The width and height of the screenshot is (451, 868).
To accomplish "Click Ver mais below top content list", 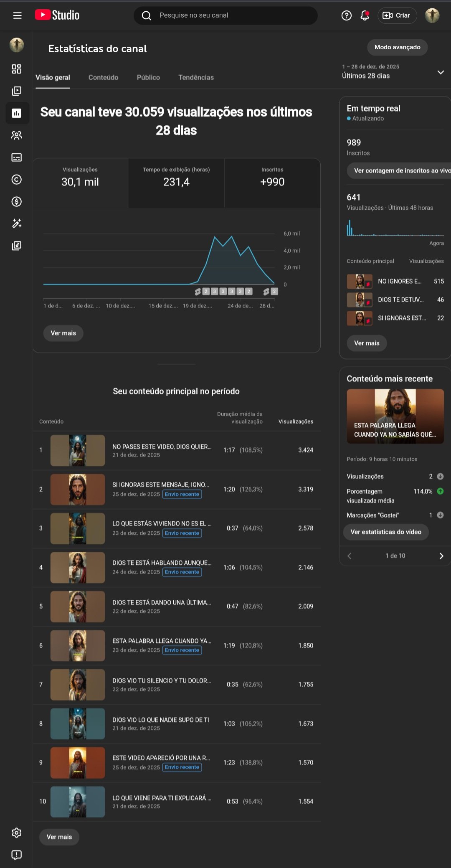I will 59,837.
